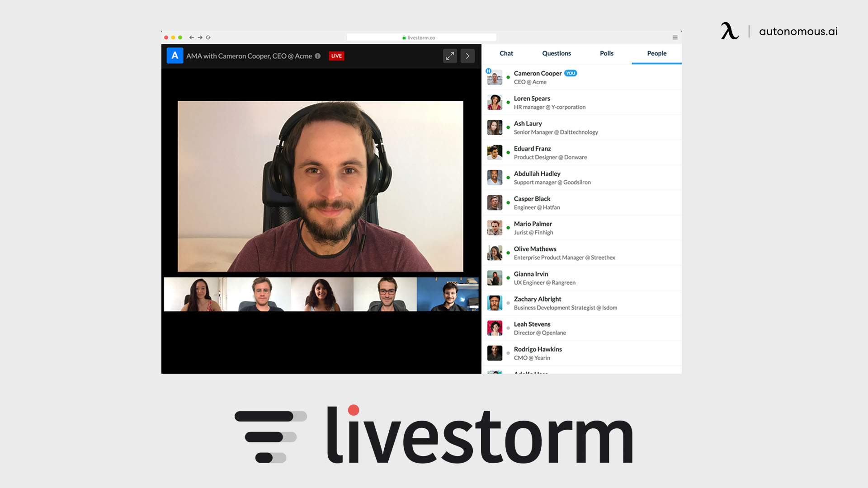
Task: Select the name Abdullah Hadley
Action: point(537,174)
